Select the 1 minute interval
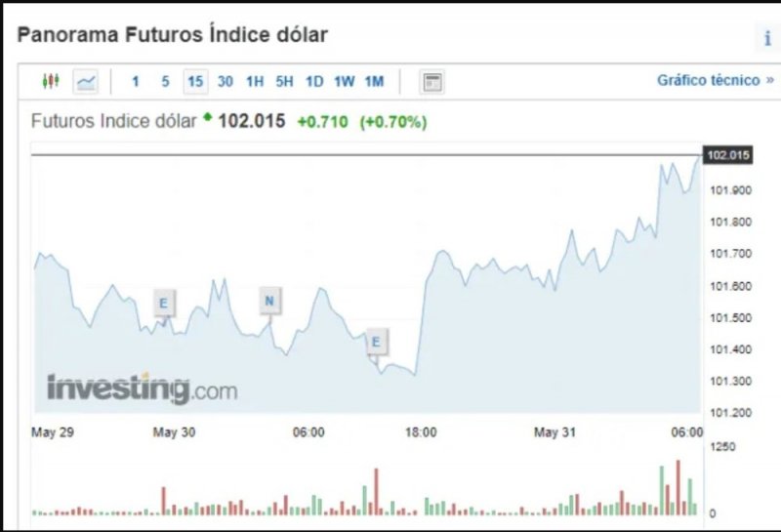The height and width of the screenshot is (532, 781). coord(136,81)
